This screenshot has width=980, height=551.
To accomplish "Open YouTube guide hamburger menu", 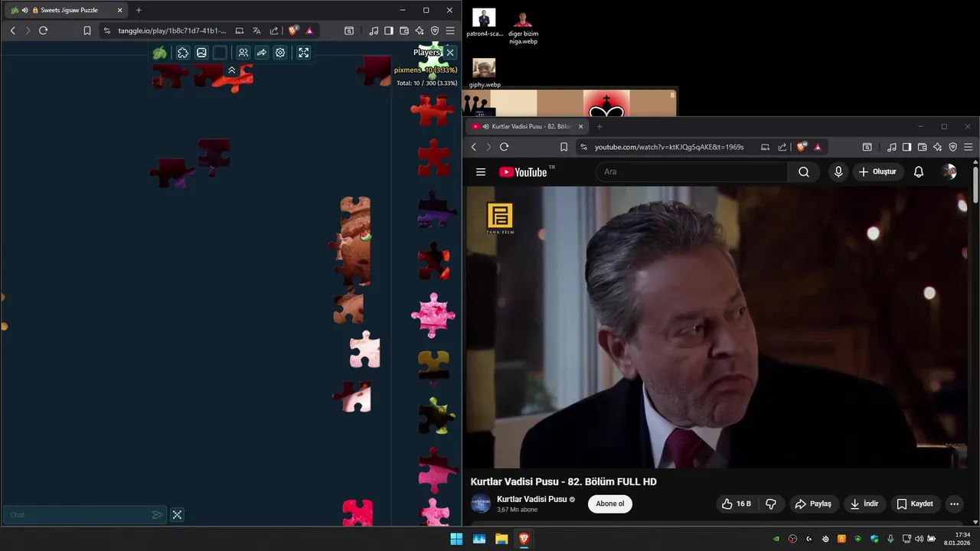I will tap(481, 172).
